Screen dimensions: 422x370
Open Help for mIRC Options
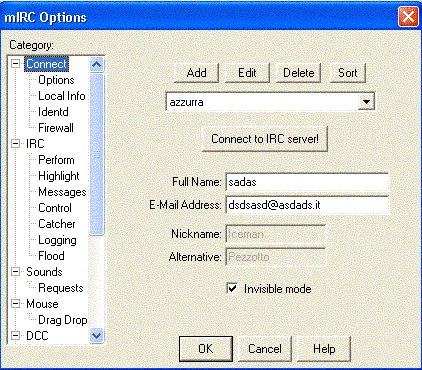pos(324,349)
